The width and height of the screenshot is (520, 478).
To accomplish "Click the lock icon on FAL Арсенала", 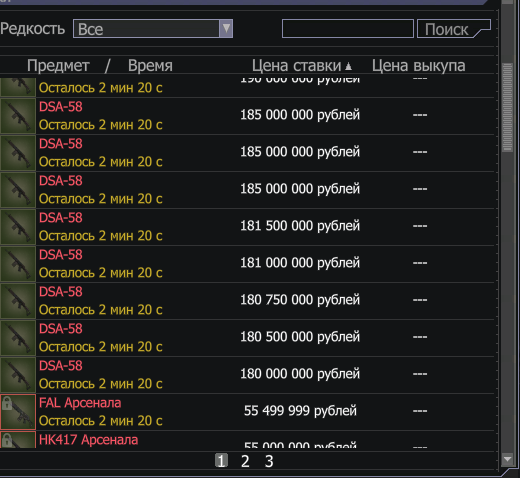I will [x=7, y=403].
